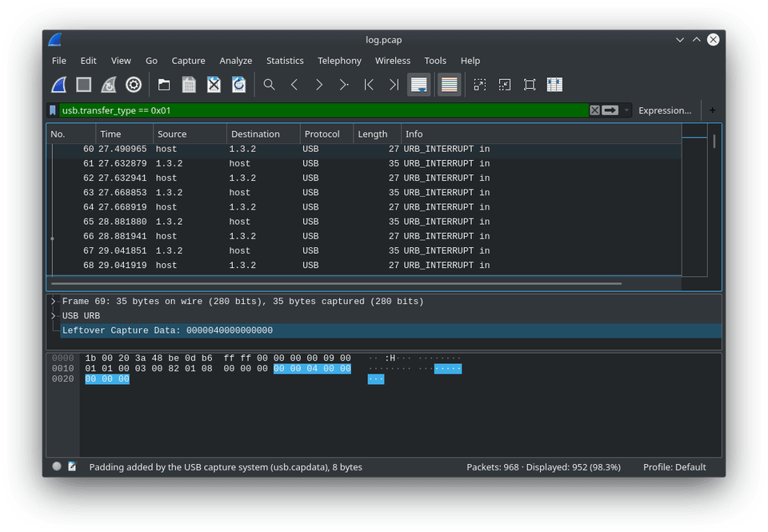Start capturing packets with the shark fin icon
Screen dimensions: 768x532
pyautogui.click(x=58, y=85)
